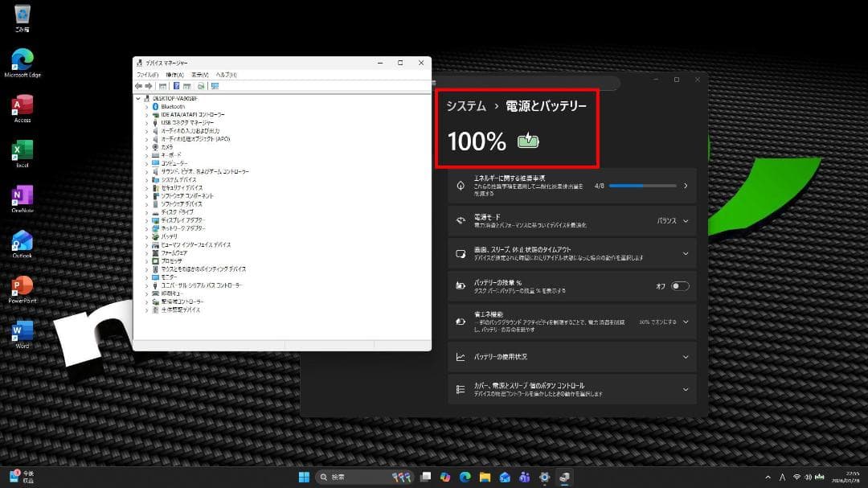Open the 表示(V) menu in Device Manager

[x=202, y=75]
